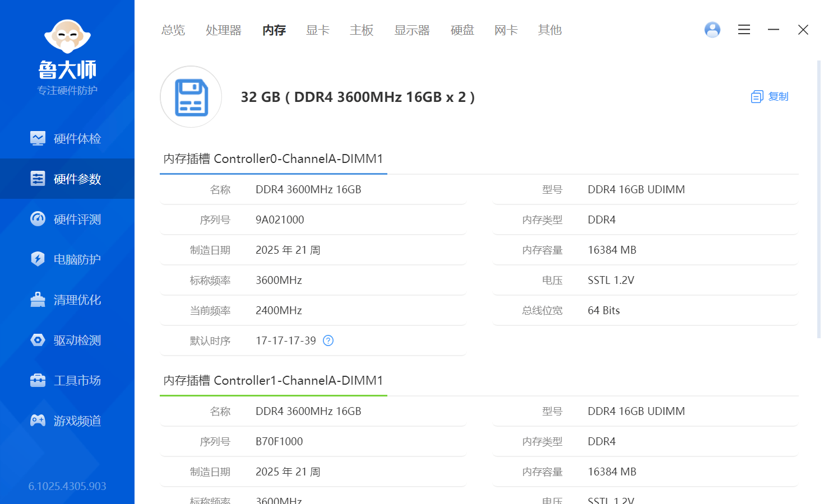This screenshot has width=824, height=504.
Task: Open 驱动检测 driver section
Action: 67,340
